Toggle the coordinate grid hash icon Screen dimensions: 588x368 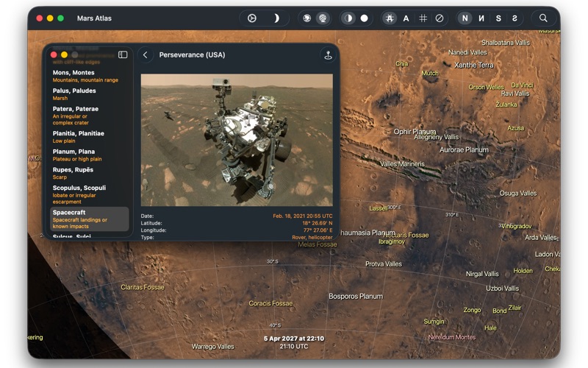423,18
